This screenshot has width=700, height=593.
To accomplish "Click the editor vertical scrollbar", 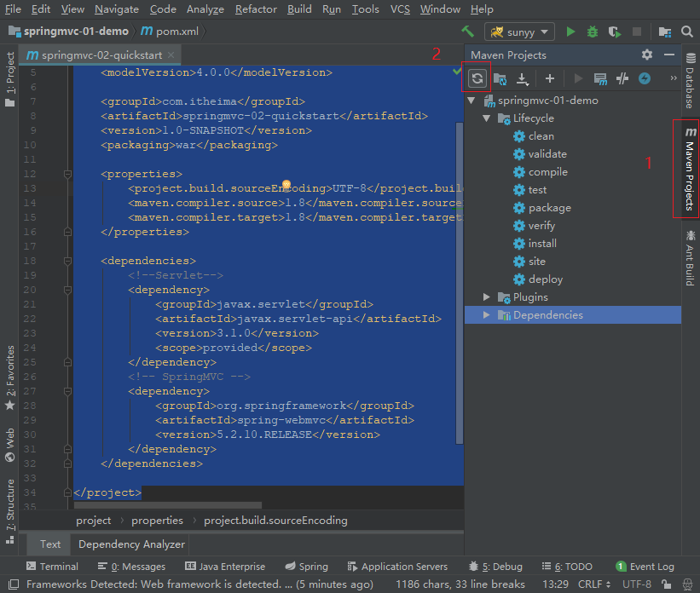I will click(x=460, y=284).
